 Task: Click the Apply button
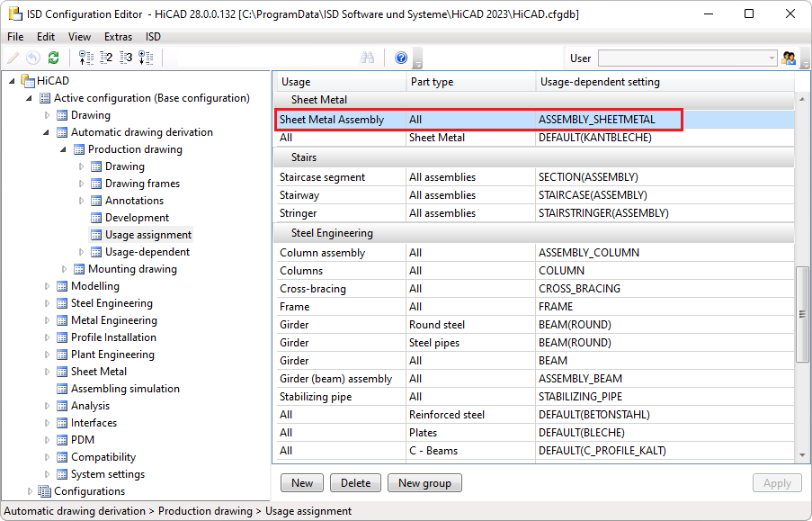(777, 482)
